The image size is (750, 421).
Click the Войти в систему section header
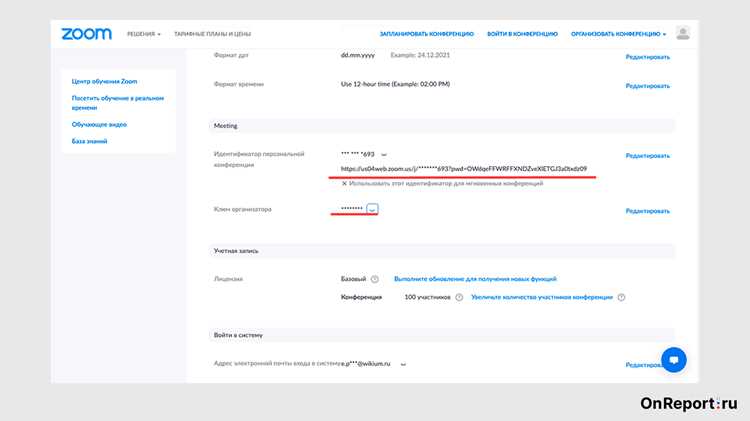(442, 335)
